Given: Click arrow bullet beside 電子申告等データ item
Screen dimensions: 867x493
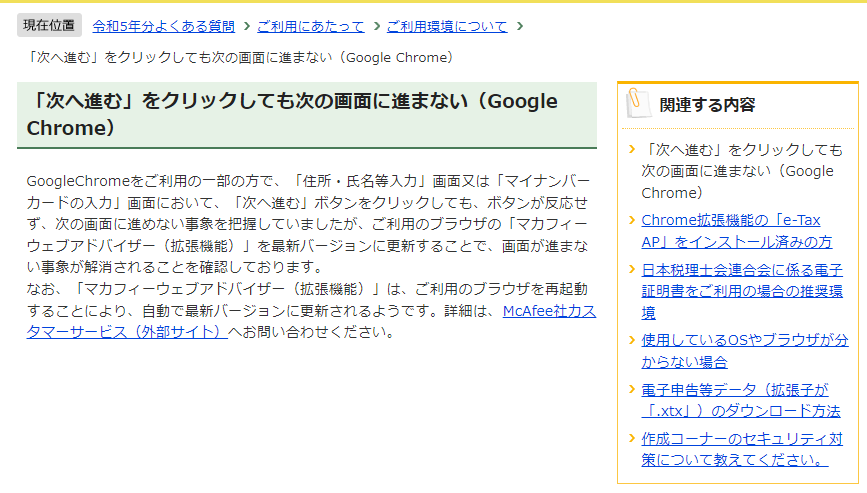Looking at the screenshot, I should pyautogui.click(x=631, y=389).
